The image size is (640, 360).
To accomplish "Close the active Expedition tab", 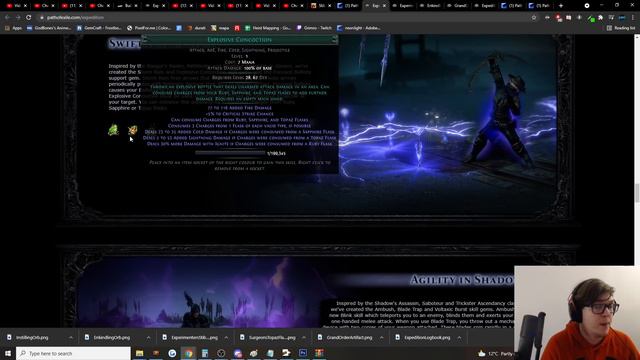I will point(384,6).
